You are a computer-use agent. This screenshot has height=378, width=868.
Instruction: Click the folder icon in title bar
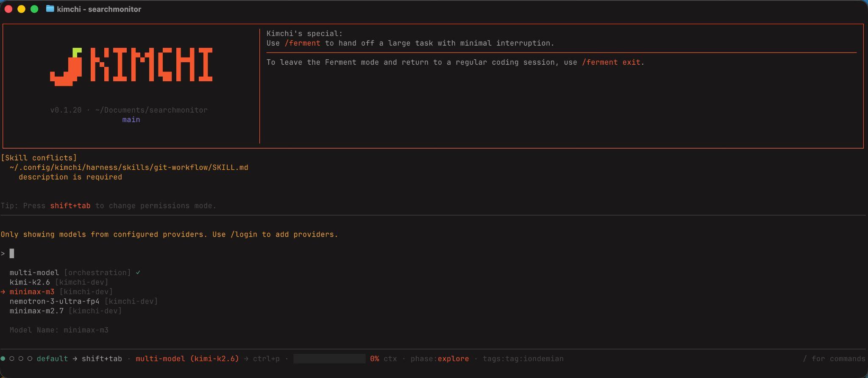pos(50,9)
